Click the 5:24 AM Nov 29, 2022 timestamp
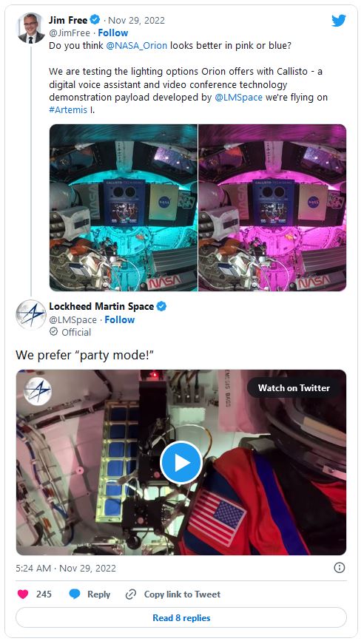The width and height of the screenshot is (364, 644). (x=66, y=568)
